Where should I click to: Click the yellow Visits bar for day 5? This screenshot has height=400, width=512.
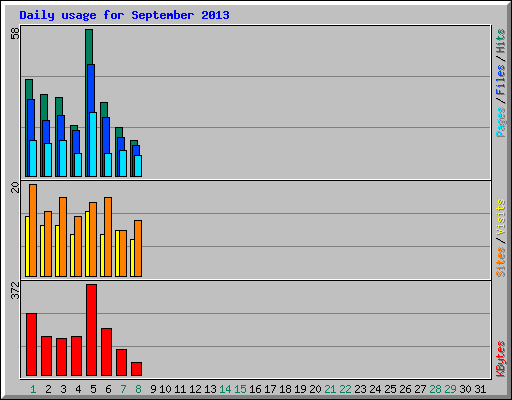pyautogui.click(x=87, y=244)
